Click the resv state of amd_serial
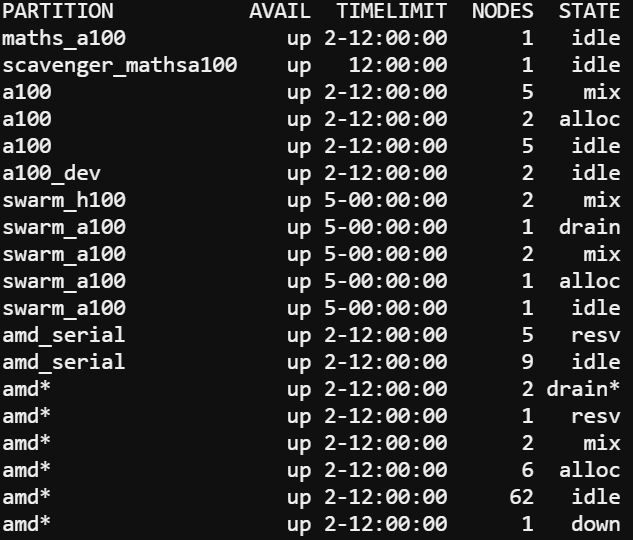Viewport: 633px width, 540px height. (596, 335)
